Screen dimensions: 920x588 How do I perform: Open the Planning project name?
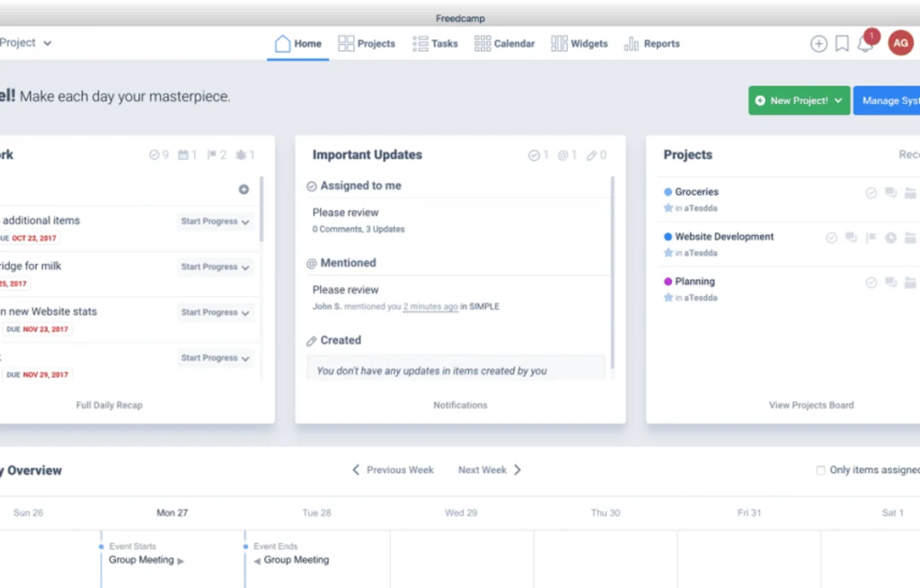694,281
